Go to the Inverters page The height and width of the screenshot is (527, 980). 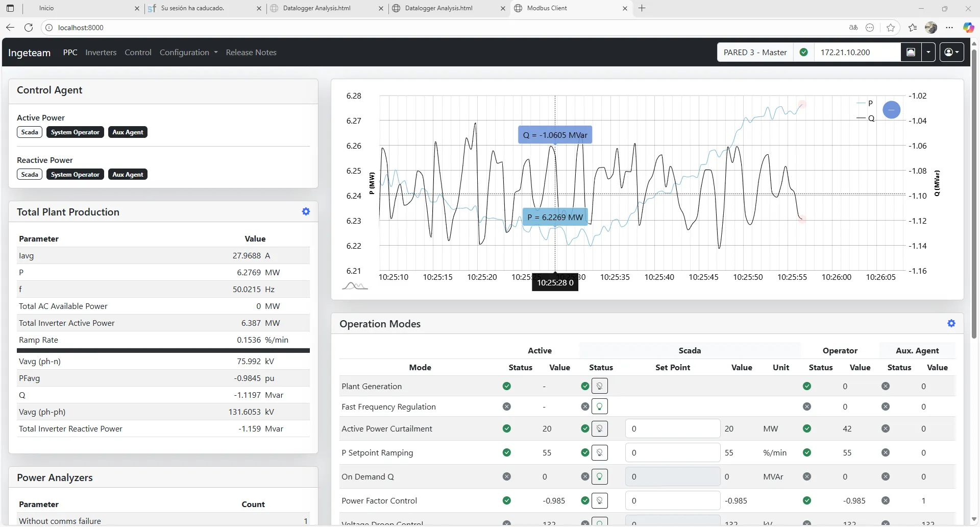[101, 53]
